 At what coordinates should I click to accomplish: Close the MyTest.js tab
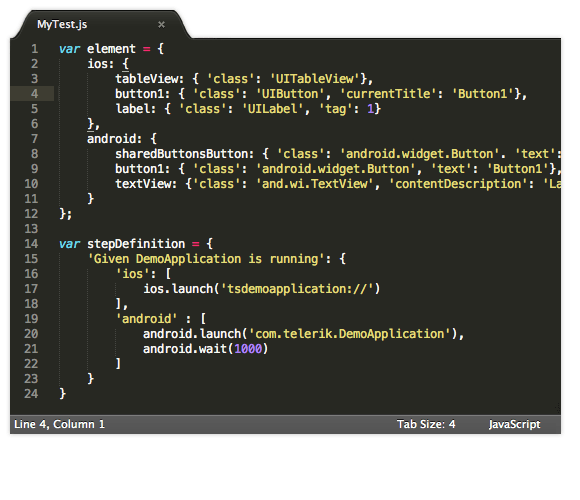[x=161, y=25]
